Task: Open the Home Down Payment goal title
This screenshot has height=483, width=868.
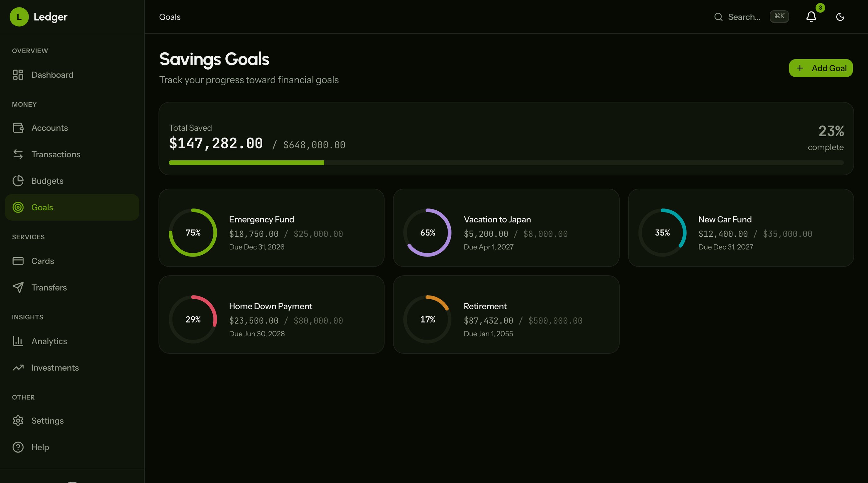Action: click(271, 306)
